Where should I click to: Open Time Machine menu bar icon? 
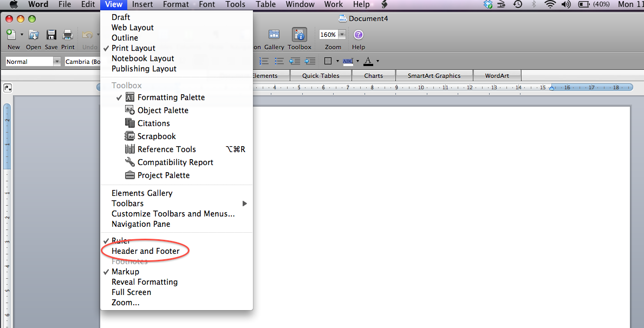coord(518,4)
